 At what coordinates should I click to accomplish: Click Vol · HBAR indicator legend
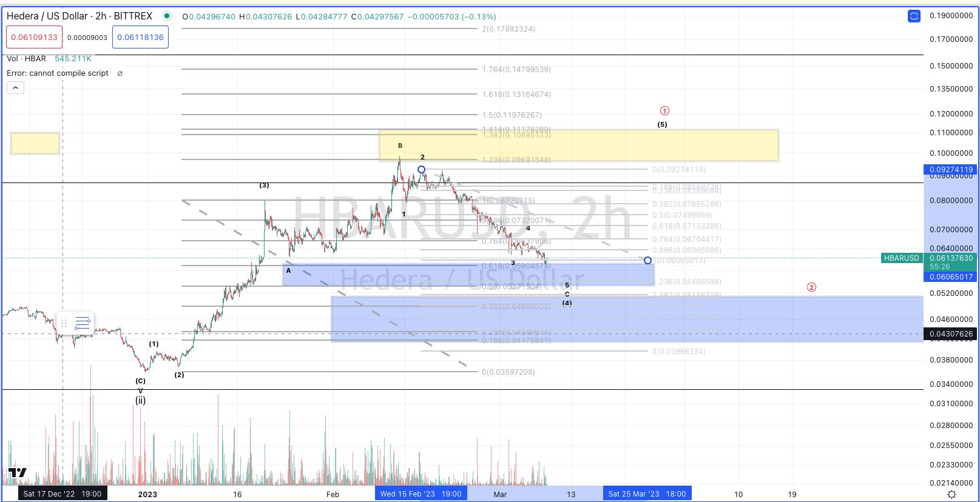pos(27,59)
